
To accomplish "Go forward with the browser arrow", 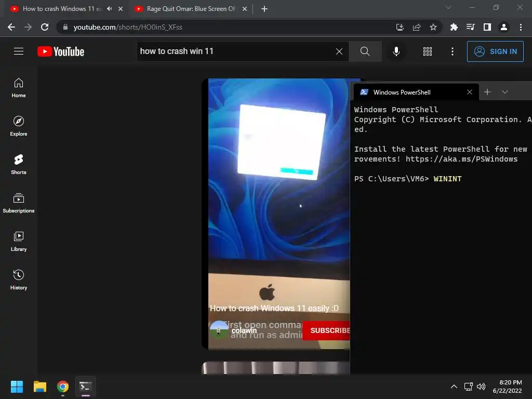I will point(28,27).
